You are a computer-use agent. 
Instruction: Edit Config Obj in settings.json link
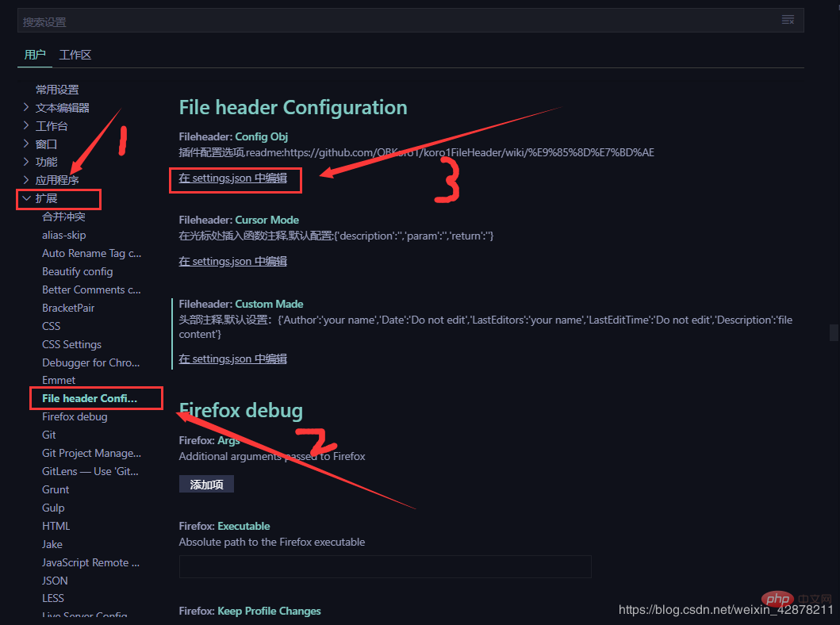[x=233, y=178]
